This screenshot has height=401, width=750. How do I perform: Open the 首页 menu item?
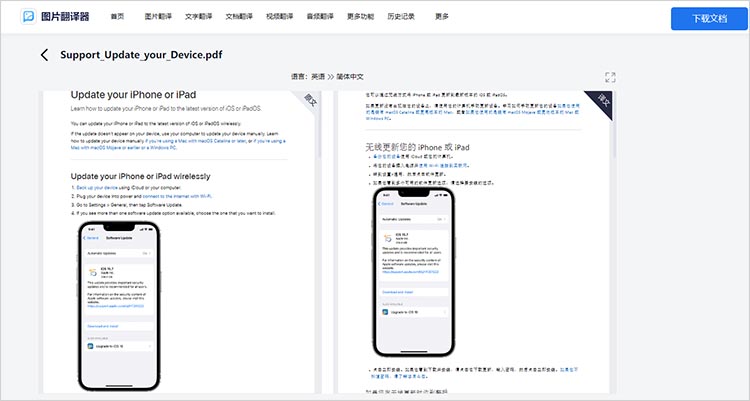(117, 16)
